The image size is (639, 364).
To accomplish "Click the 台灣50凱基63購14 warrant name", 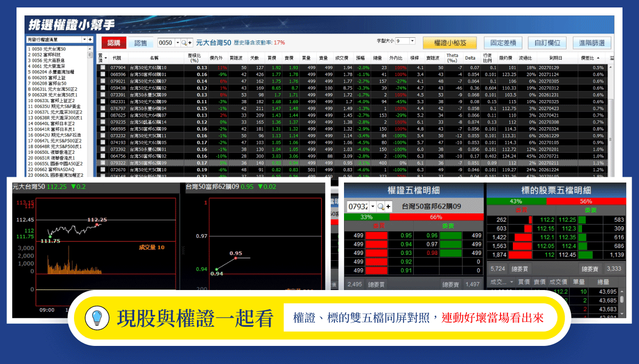I will [x=149, y=122].
